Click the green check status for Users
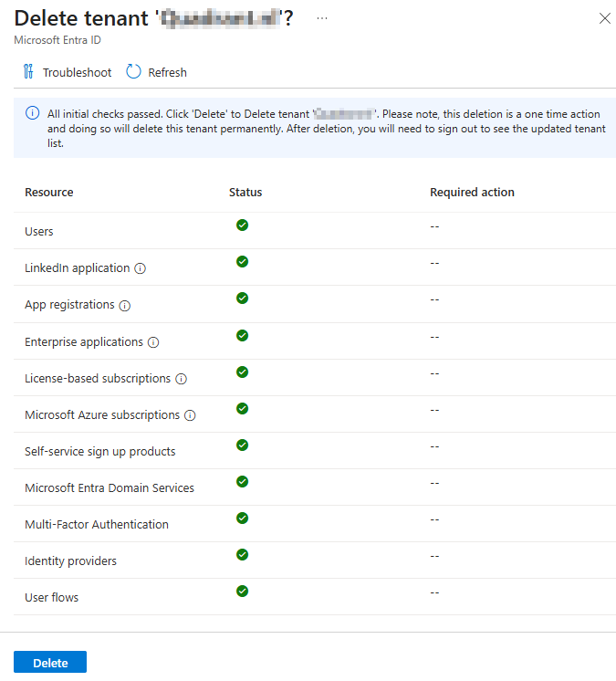 [x=242, y=225]
